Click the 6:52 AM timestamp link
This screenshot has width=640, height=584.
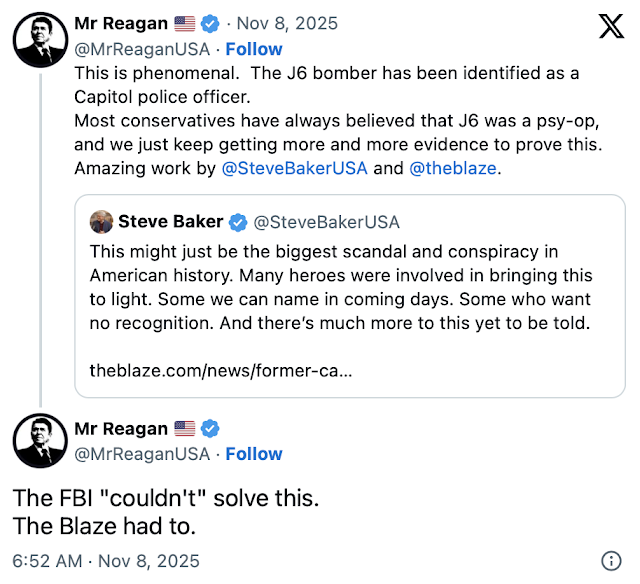[47, 561]
